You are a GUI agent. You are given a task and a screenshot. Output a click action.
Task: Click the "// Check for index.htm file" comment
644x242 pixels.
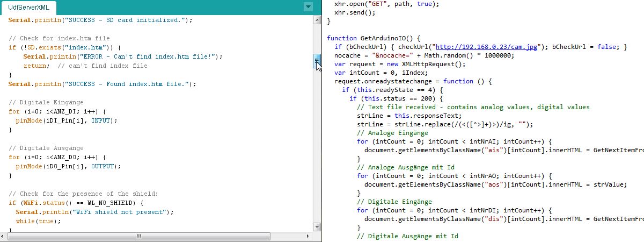(59, 38)
